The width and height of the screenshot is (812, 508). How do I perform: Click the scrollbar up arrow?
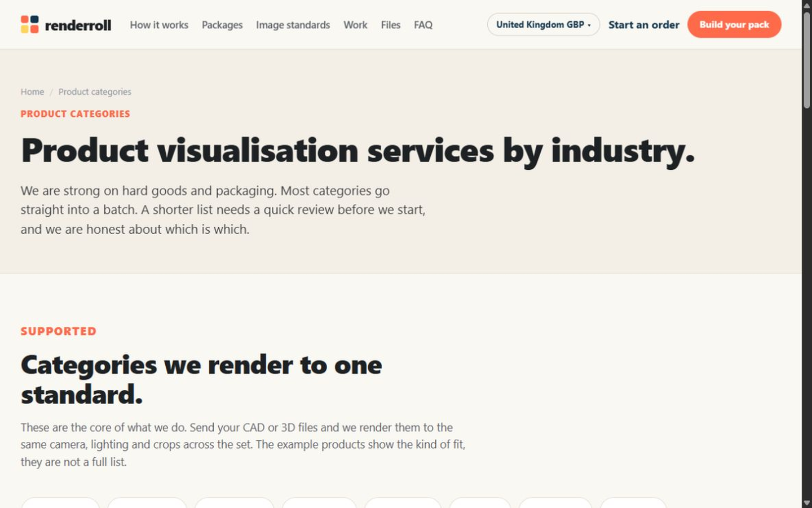[x=807, y=5]
